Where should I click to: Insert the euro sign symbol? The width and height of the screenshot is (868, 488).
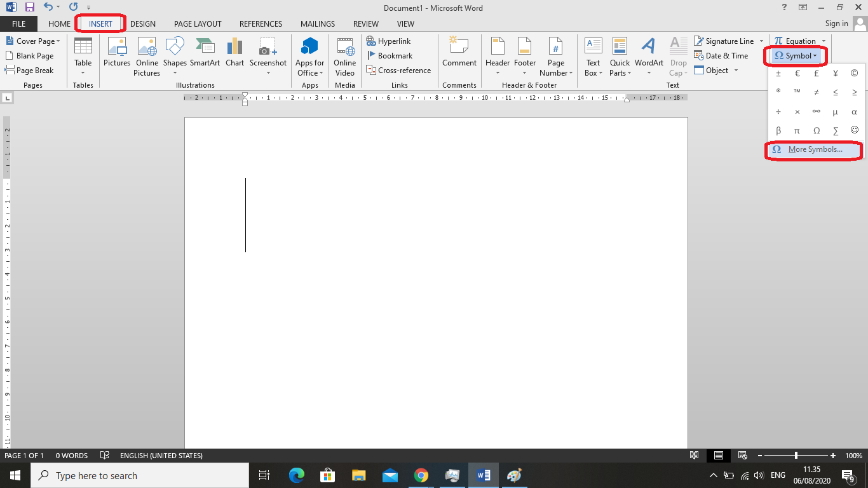[x=797, y=73]
